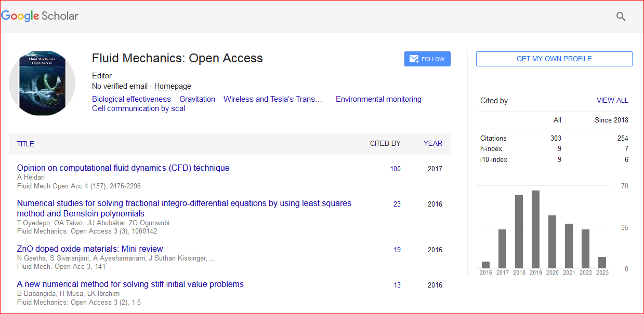The width and height of the screenshot is (644, 314).
Task: Sort articles by Cited By header
Action: (x=385, y=144)
